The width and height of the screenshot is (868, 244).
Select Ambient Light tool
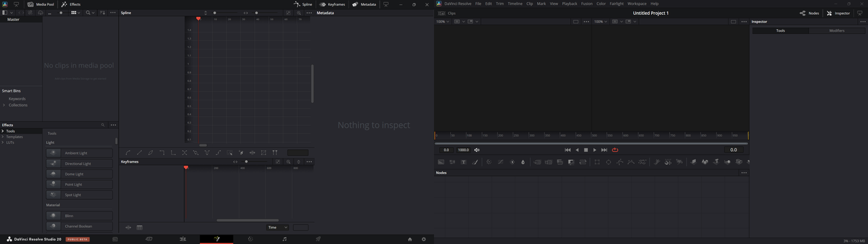pos(79,153)
